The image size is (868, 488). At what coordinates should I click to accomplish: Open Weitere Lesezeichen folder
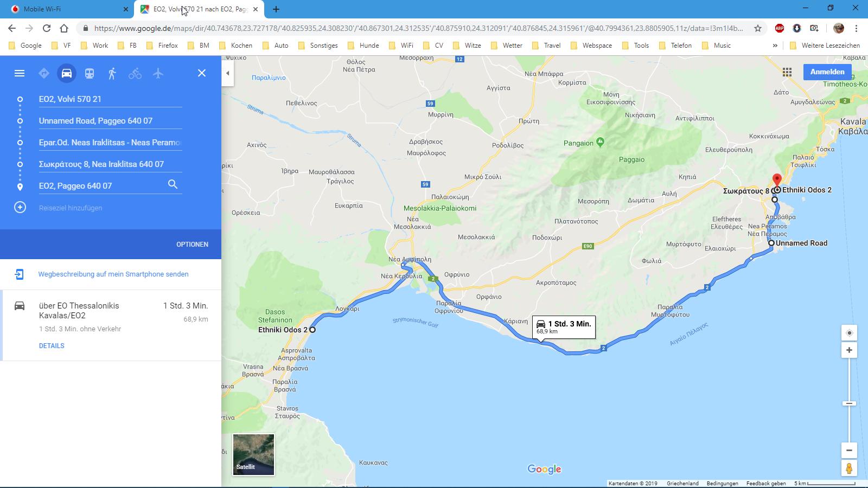pos(825,46)
